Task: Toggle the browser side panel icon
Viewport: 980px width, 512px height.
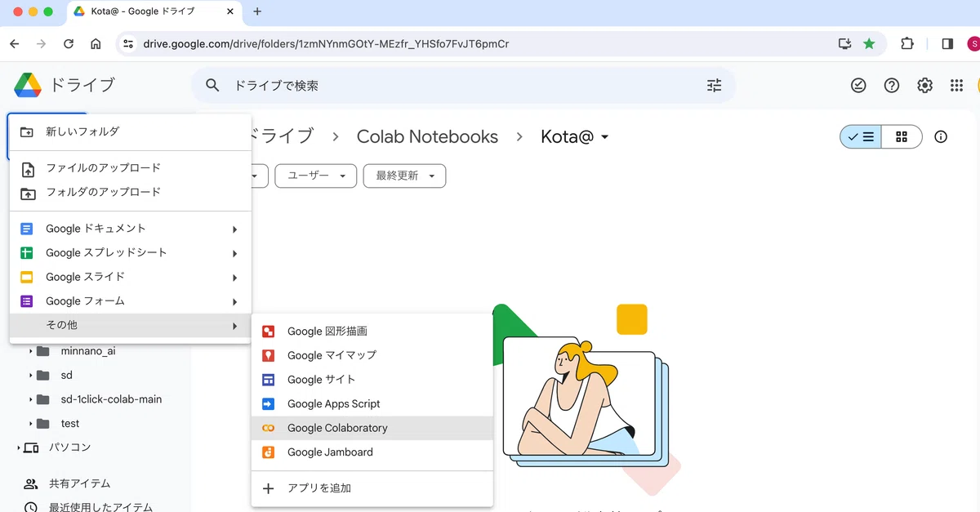Action: (947, 43)
